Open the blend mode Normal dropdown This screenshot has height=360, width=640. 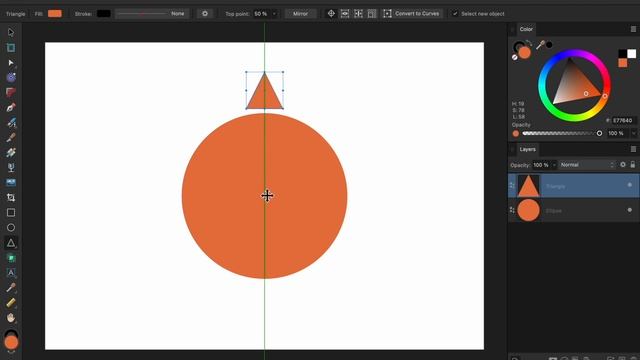(x=587, y=165)
